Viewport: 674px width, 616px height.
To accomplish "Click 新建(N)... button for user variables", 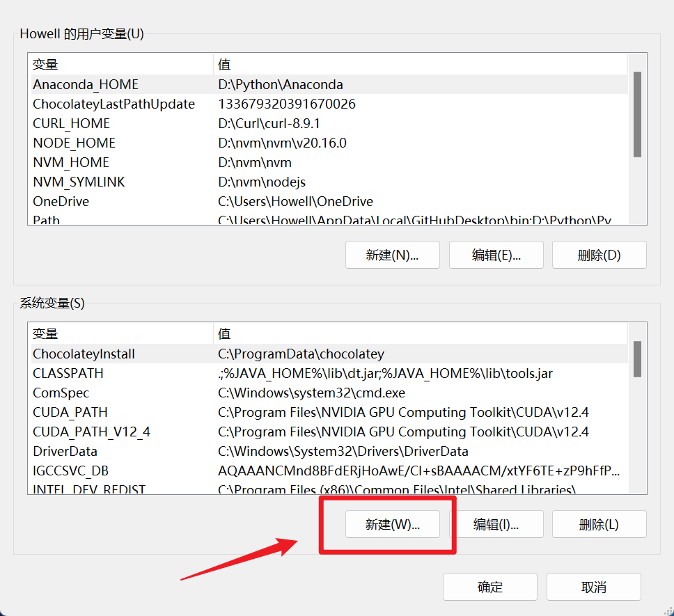I will (393, 255).
